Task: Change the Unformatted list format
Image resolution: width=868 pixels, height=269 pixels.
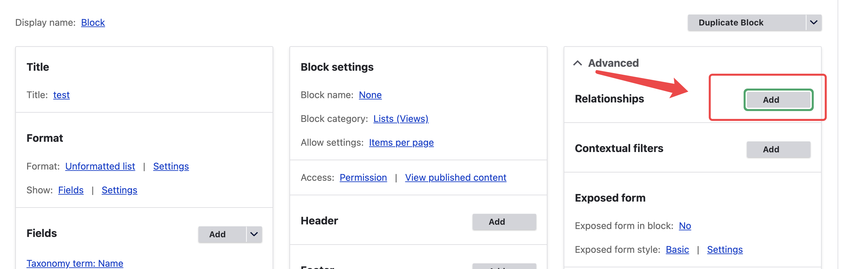Action: (x=100, y=166)
